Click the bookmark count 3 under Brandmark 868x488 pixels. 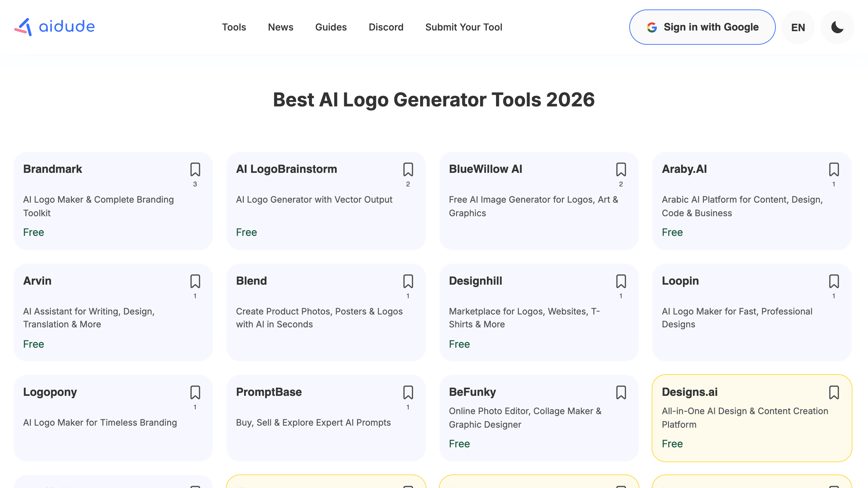[195, 184]
